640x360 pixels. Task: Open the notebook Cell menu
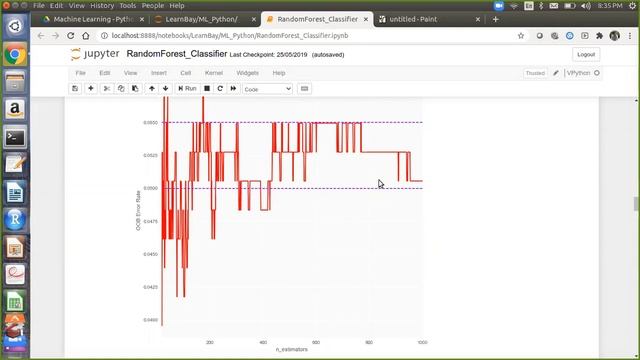click(x=185, y=73)
